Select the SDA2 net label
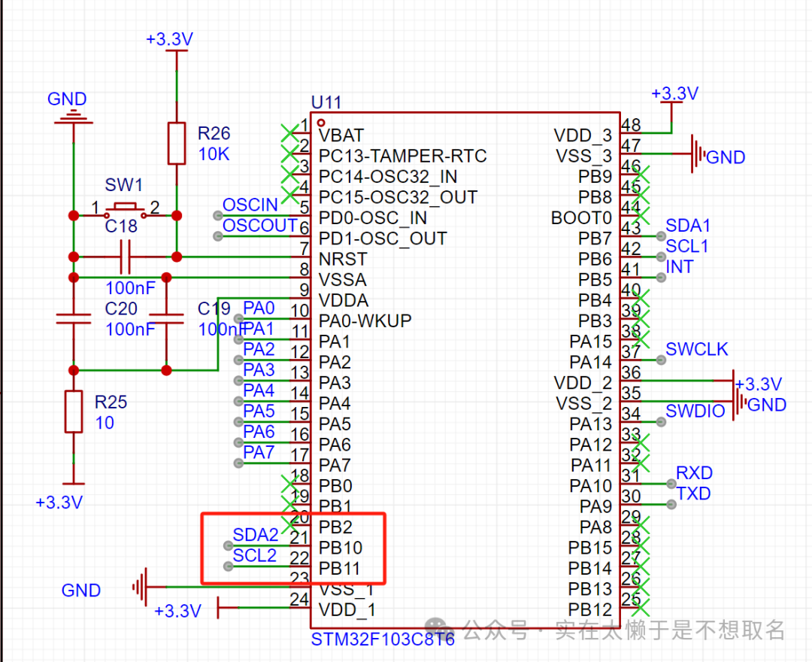This screenshot has width=812, height=662. pos(255,535)
